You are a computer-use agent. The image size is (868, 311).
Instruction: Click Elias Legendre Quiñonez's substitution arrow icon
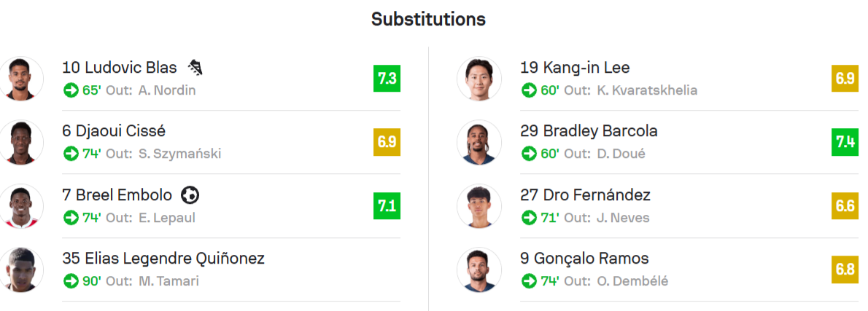coord(71,280)
